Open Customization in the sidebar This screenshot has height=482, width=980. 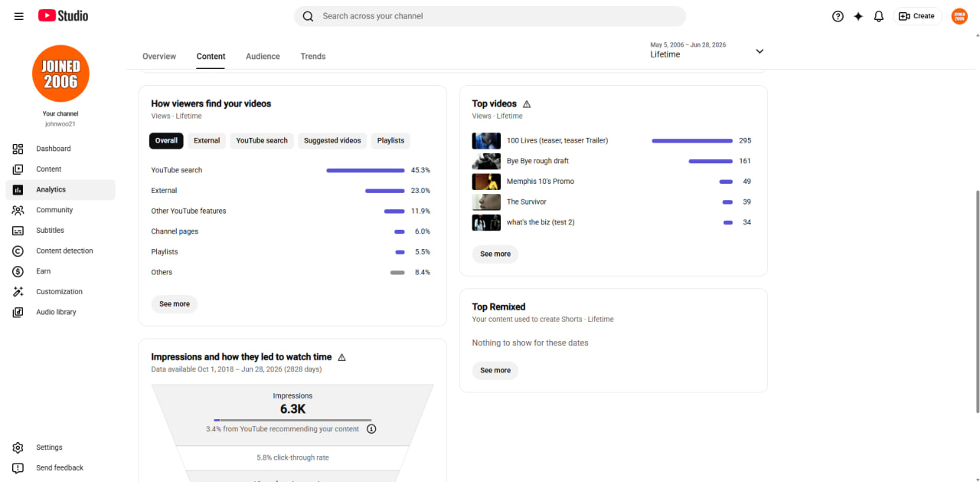[60, 292]
